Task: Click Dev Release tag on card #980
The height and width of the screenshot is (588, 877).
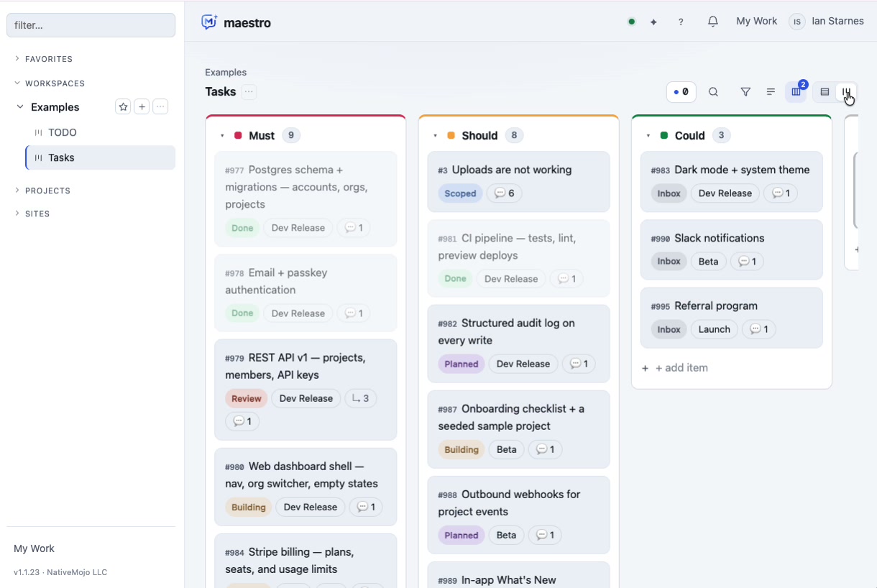Action: pyautogui.click(x=311, y=507)
